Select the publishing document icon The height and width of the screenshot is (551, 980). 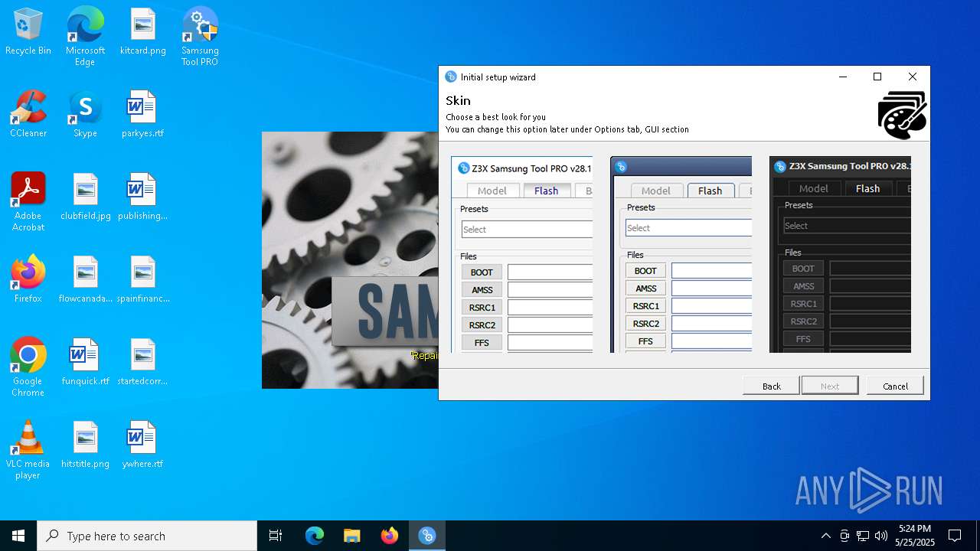point(142,197)
